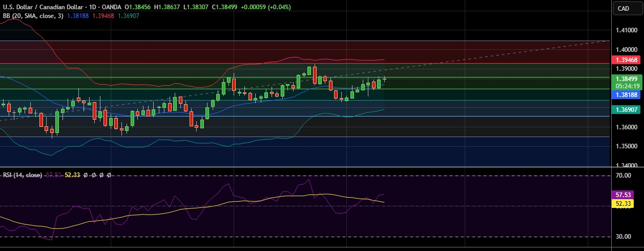Select the RSI (14, close) indicator legend
Image resolution: width=644 pixels, height=251 pixels.
23,175
